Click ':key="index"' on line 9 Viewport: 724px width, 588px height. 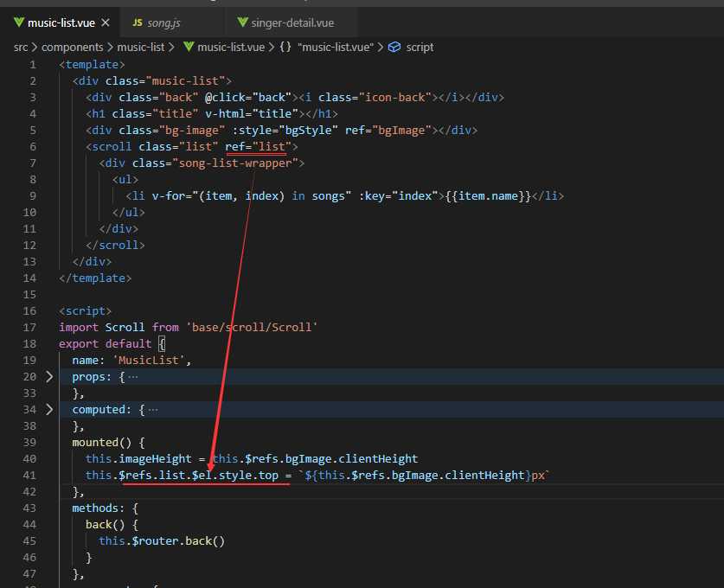(x=398, y=195)
